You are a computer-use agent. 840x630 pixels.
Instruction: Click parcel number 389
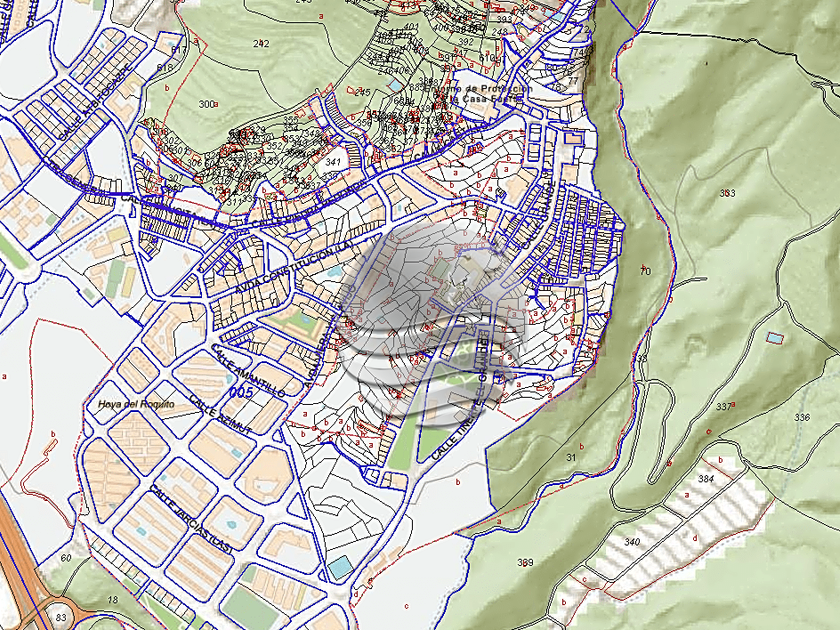click(525, 562)
